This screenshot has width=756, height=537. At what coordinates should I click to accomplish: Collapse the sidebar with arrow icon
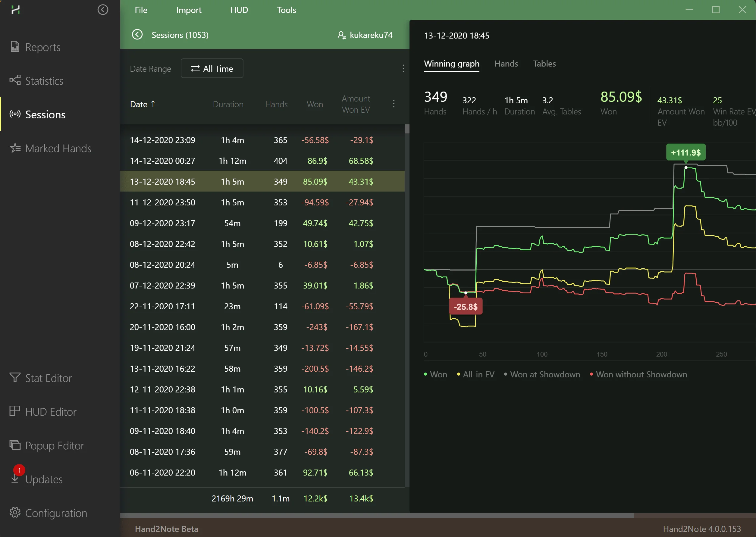103,10
